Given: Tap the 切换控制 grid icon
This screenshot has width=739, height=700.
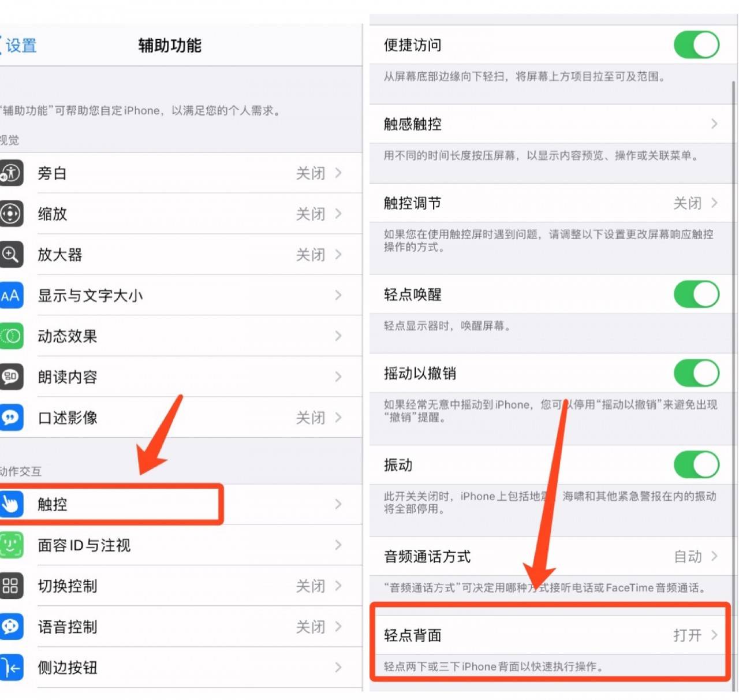Looking at the screenshot, I should (x=11, y=586).
